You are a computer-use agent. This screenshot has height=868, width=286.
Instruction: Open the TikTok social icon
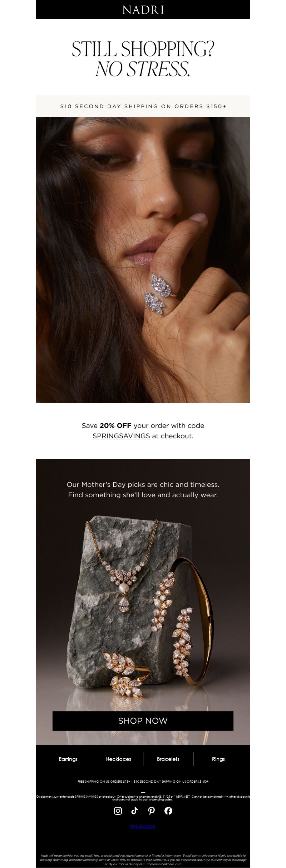click(x=134, y=810)
